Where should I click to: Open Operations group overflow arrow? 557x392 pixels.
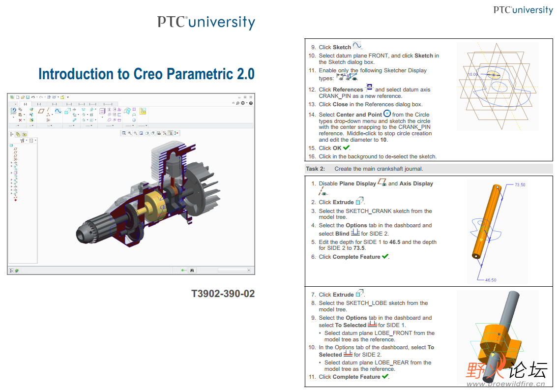pyautogui.click(x=17, y=125)
